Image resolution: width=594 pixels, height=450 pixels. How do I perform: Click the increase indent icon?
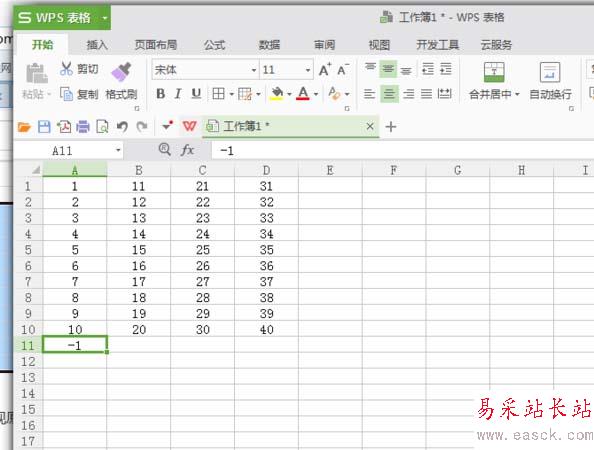(446, 69)
